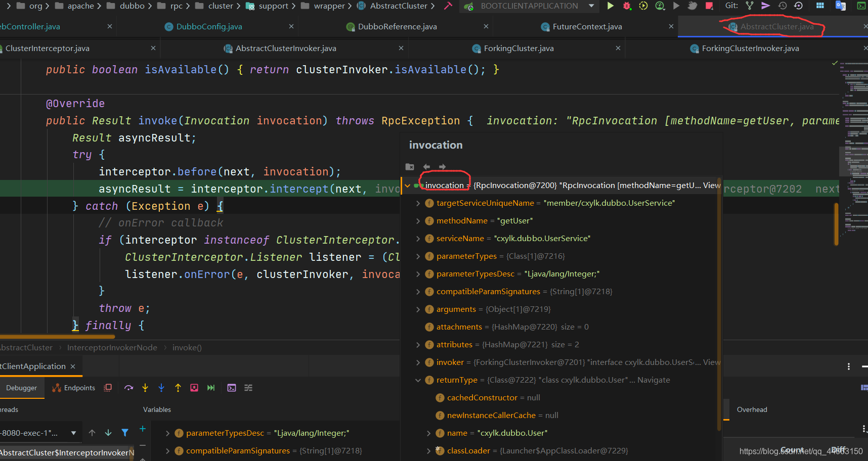Click View link on root invocation value
This screenshot has height=461, width=868.
(x=712, y=186)
